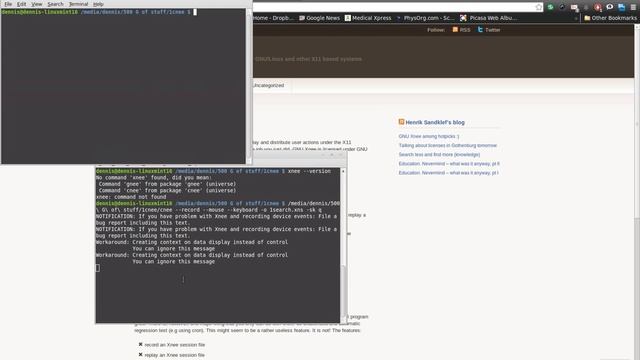
Task: Open the PhysOrg.com bookmark
Action: click(x=425, y=18)
